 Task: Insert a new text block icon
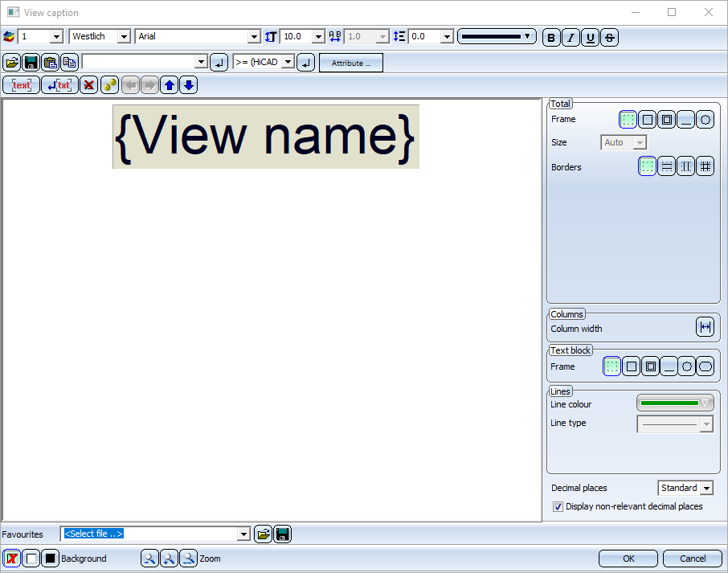point(22,85)
